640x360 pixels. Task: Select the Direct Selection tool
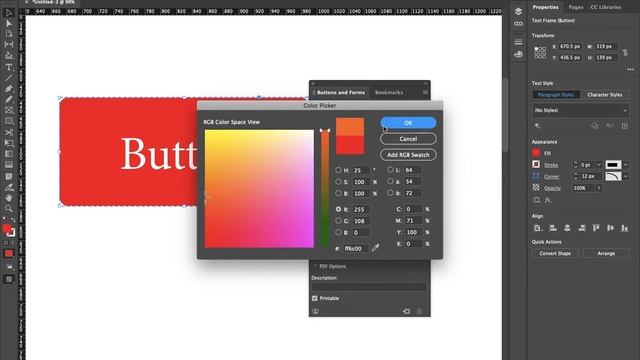point(9,23)
